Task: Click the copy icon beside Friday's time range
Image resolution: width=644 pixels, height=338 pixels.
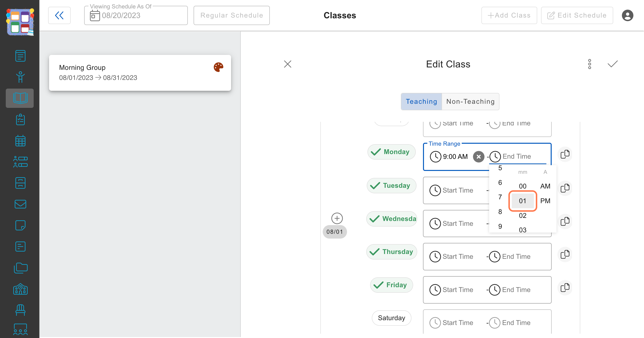Action: pyautogui.click(x=565, y=288)
